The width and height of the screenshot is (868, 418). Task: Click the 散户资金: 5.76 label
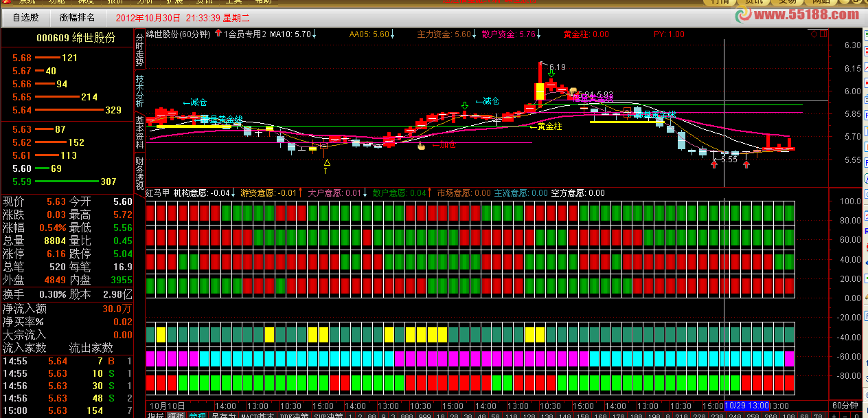click(x=509, y=34)
